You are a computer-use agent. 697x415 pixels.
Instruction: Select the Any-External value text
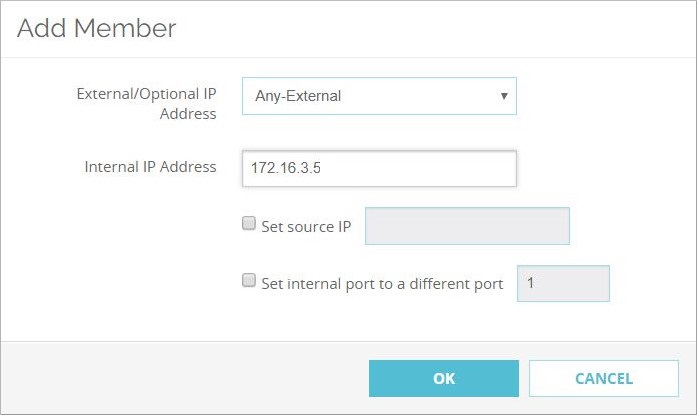297,97
